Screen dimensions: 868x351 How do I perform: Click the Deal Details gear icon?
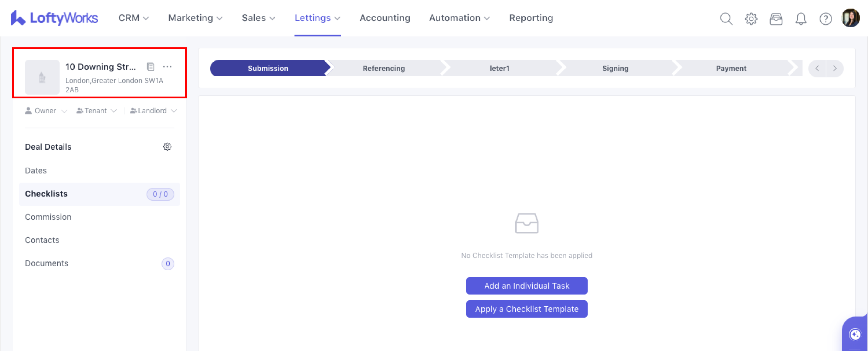click(167, 147)
